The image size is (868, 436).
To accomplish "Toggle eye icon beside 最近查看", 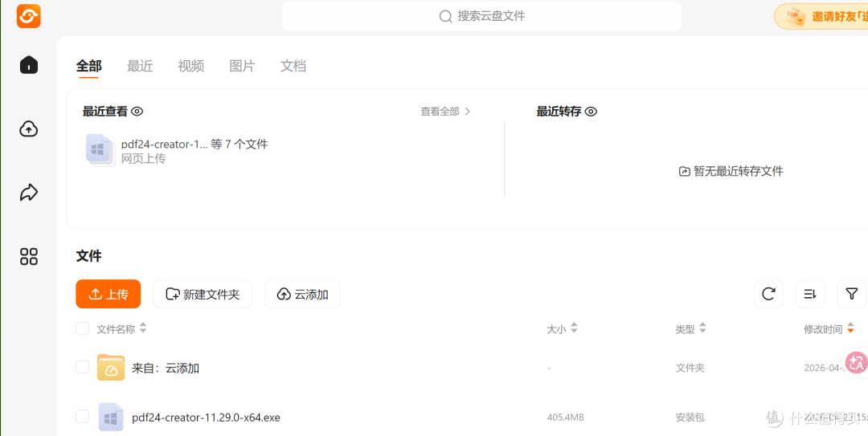I will pos(137,112).
